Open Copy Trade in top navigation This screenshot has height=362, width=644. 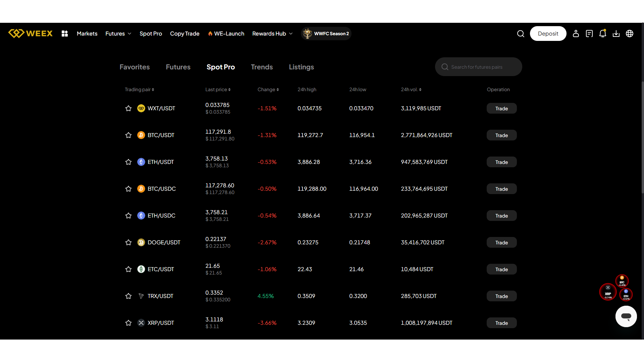(x=184, y=34)
